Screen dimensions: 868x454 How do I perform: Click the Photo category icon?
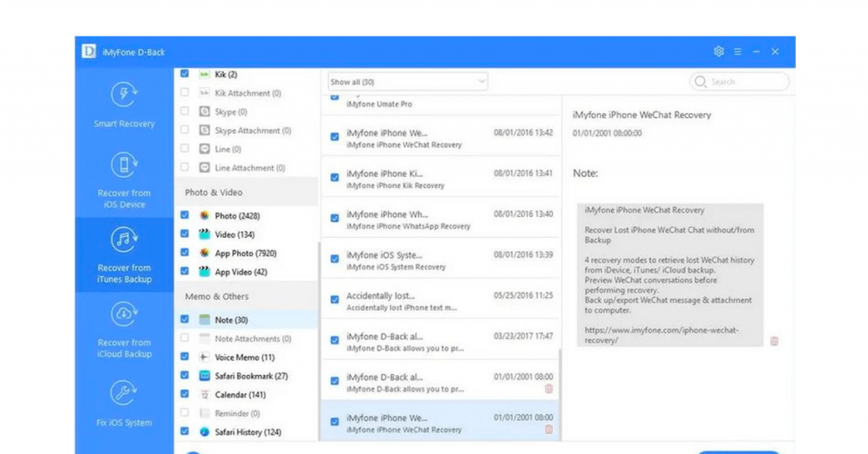coord(204,215)
